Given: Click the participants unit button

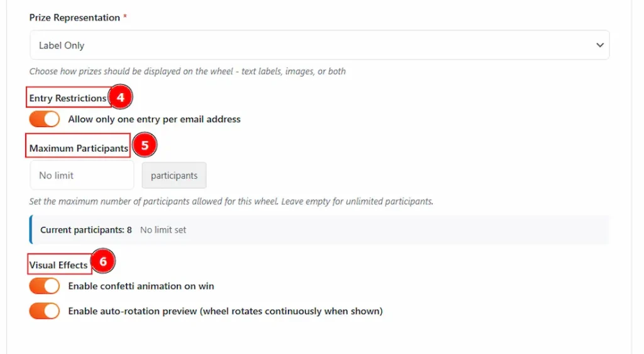Looking at the screenshot, I should 174,175.
